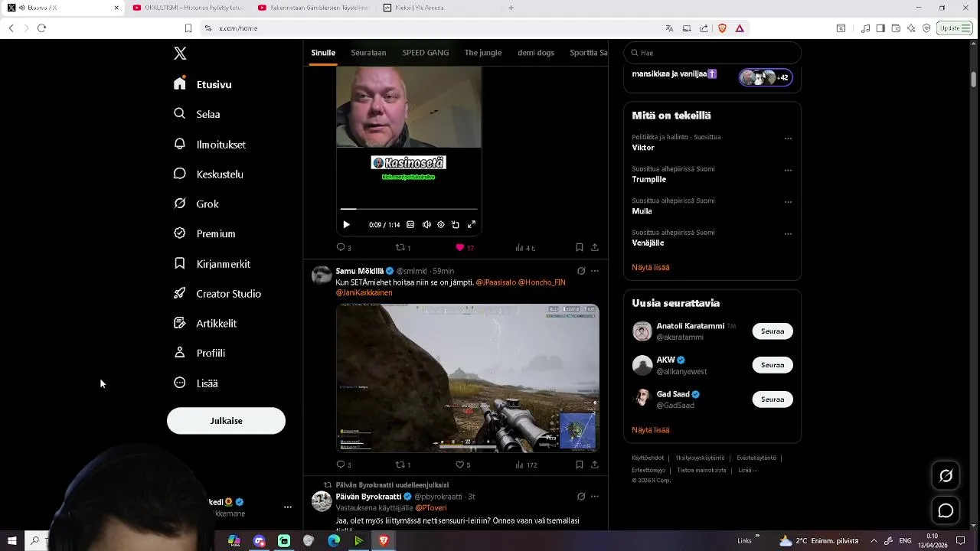
Task: Open Grok actions on Samu Mökillä post
Action: tap(581, 271)
